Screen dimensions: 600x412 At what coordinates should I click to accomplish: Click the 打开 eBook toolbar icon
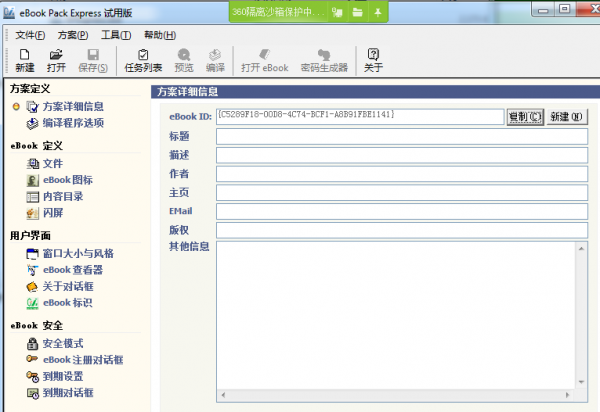(264, 60)
